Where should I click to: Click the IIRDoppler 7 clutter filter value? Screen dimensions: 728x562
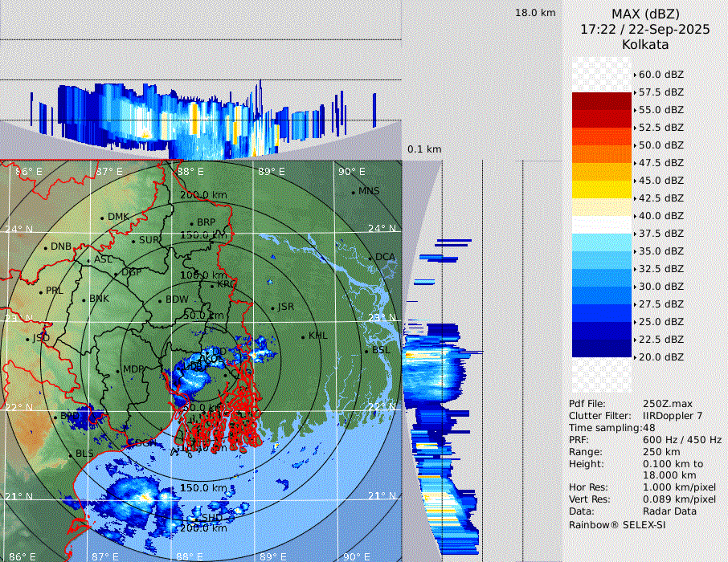pyautogui.click(x=673, y=416)
